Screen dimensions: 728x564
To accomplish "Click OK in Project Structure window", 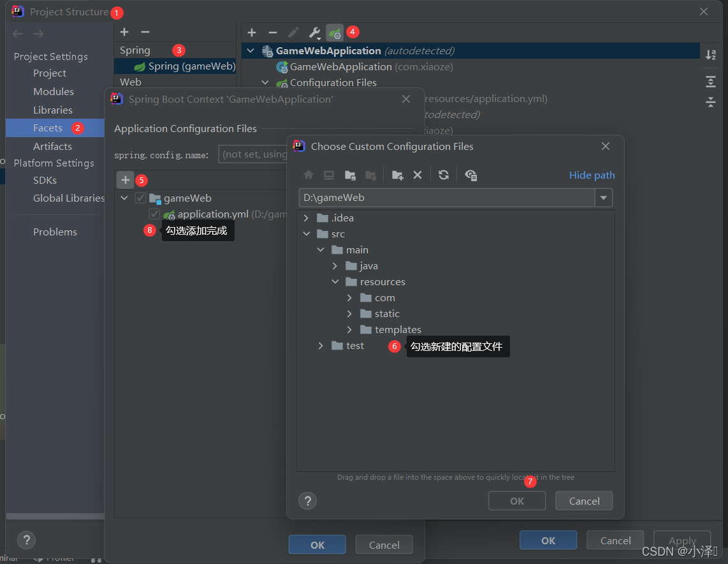I will 548,540.
